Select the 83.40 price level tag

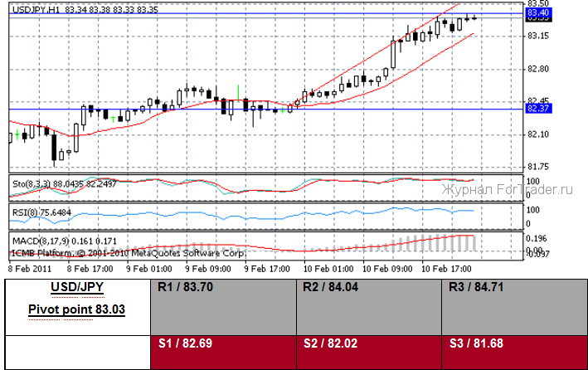(538, 12)
